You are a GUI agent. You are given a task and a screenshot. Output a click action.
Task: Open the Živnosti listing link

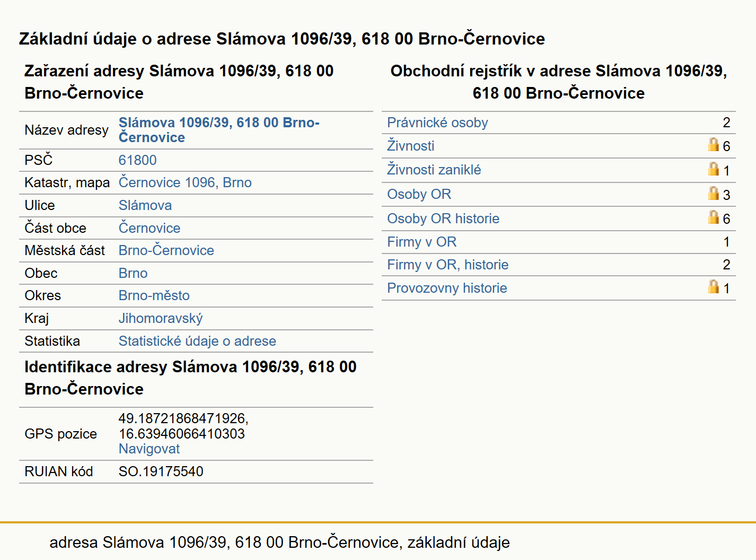pyautogui.click(x=411, y=145)
